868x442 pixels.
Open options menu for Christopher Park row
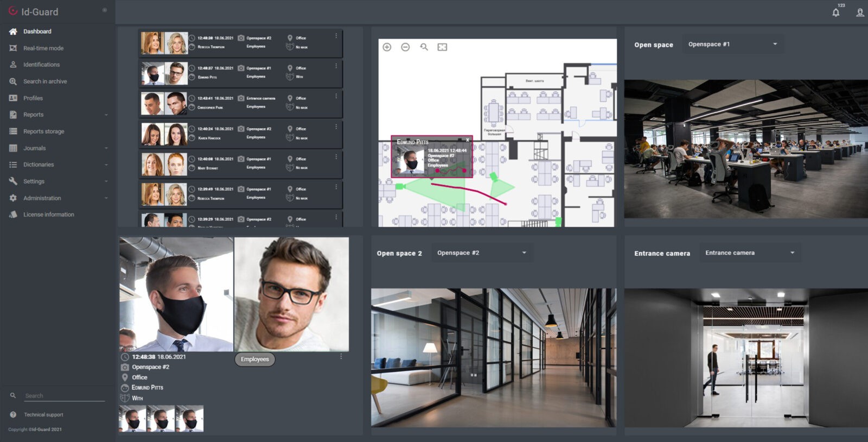(336, 96)
